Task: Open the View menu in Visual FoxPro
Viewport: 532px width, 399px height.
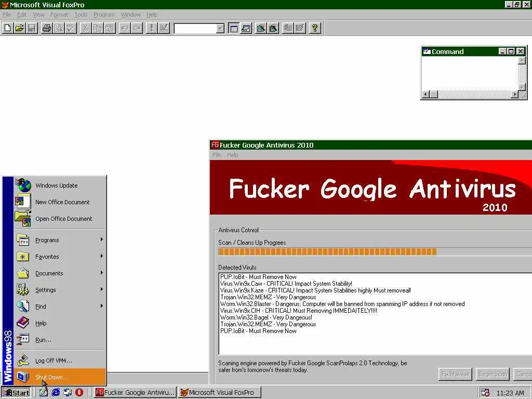Action: click(38, 15)
